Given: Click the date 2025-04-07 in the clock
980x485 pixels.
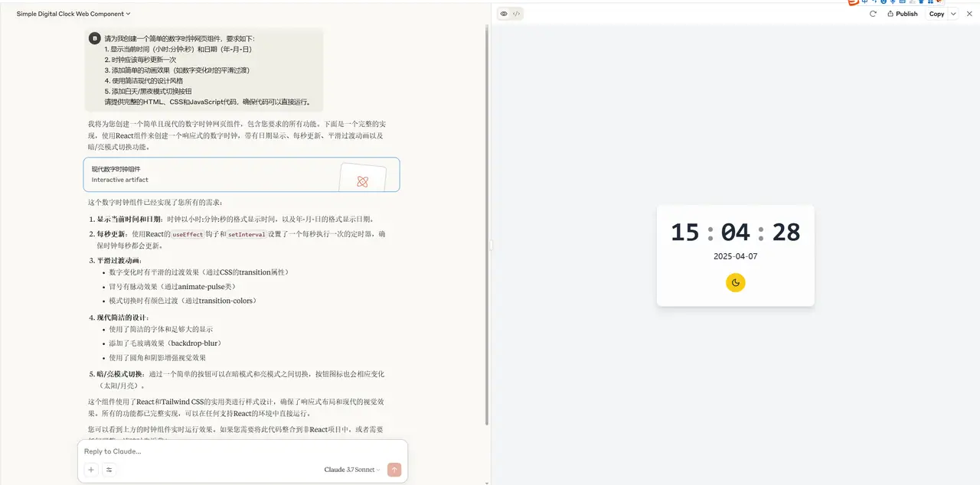Looking at the screenshot, I should tap(736, 256).
